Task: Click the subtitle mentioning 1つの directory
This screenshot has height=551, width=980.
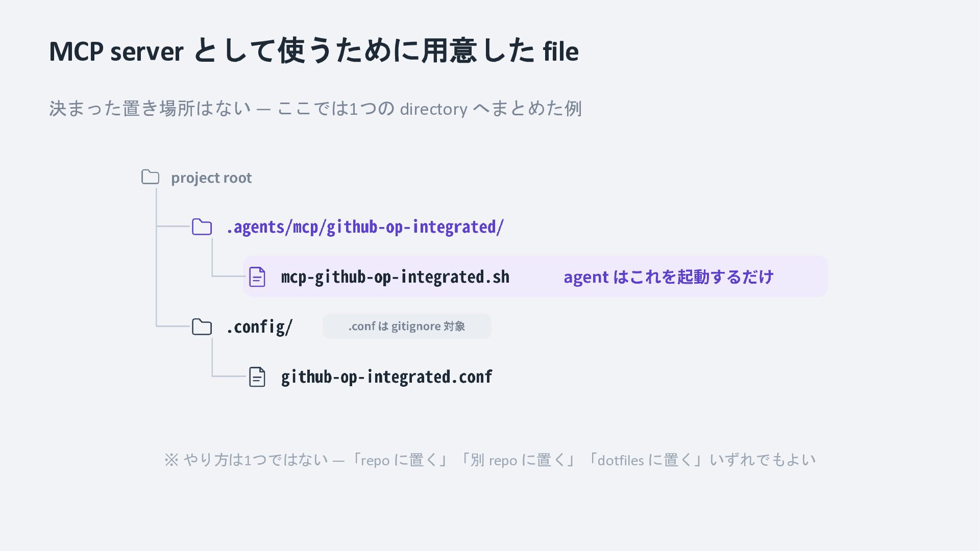Action: pos(315,108)
